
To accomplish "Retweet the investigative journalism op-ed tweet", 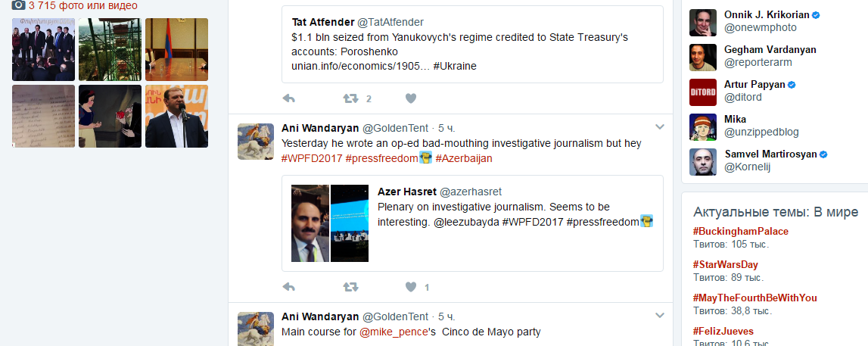I will click(x=350, y=287).
